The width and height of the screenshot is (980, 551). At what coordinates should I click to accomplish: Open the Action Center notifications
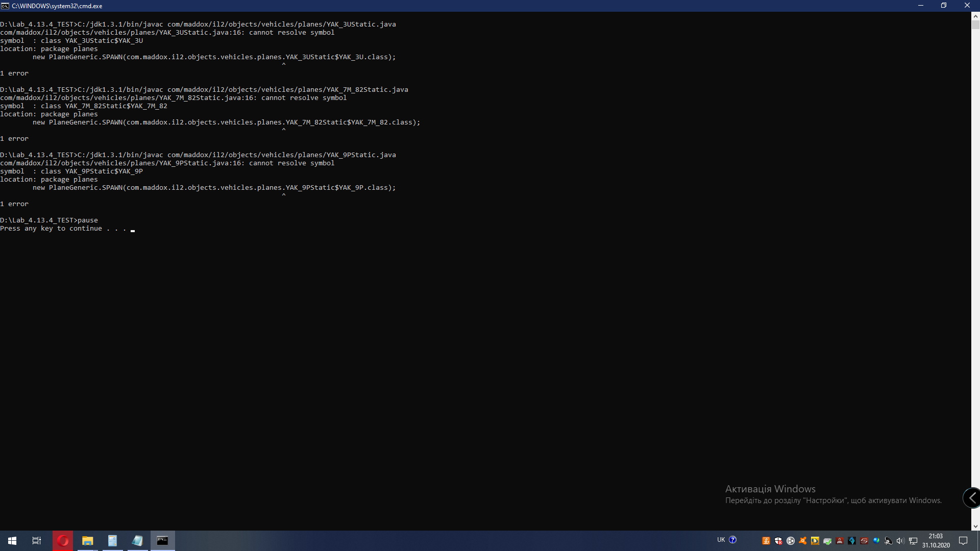pyautogui.click(x=963, y=541)
